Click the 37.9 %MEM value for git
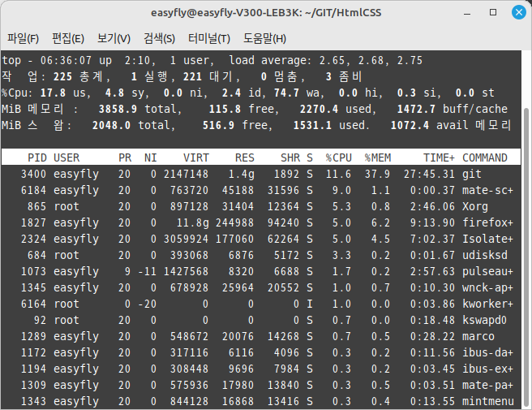The height and width of the screenshot is (410, 532). point(378,174)
